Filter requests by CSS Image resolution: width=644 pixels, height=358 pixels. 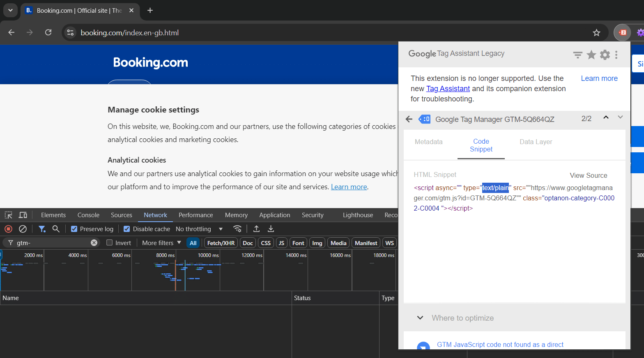coord(266,243)
